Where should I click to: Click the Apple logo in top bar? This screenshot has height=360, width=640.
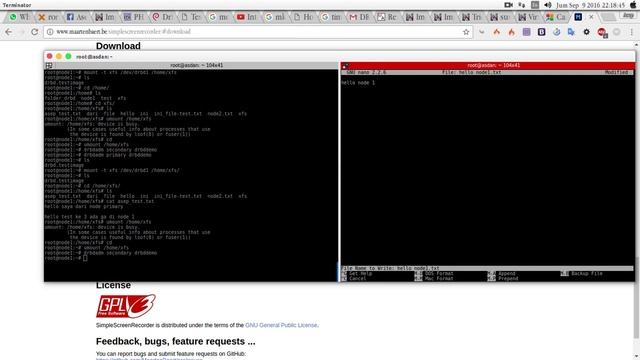coord(633,5)
